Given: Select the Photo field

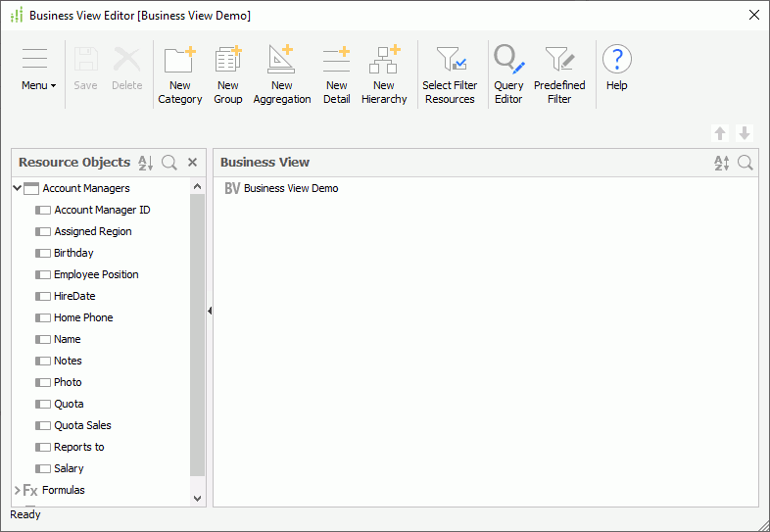Looking at the screenshot, I should [68, 383].
